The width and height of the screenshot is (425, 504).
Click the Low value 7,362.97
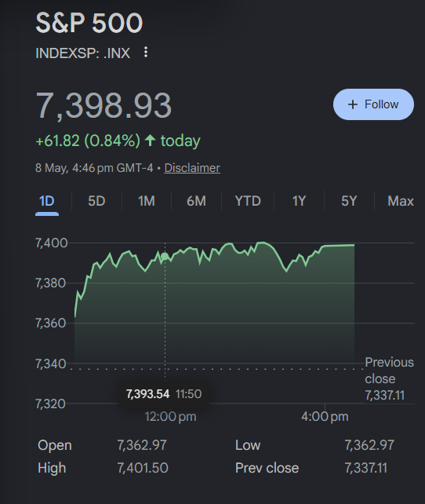click(369, 445)
